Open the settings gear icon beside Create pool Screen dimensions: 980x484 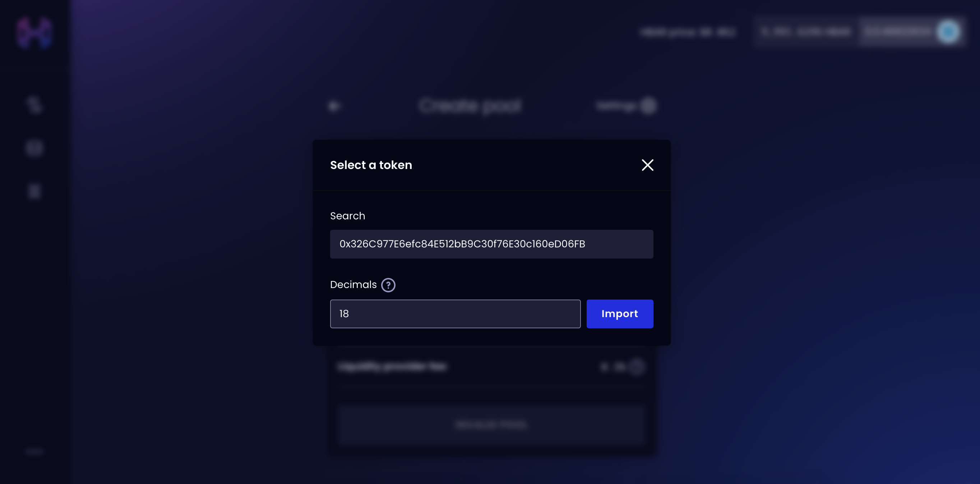point(648,106)
